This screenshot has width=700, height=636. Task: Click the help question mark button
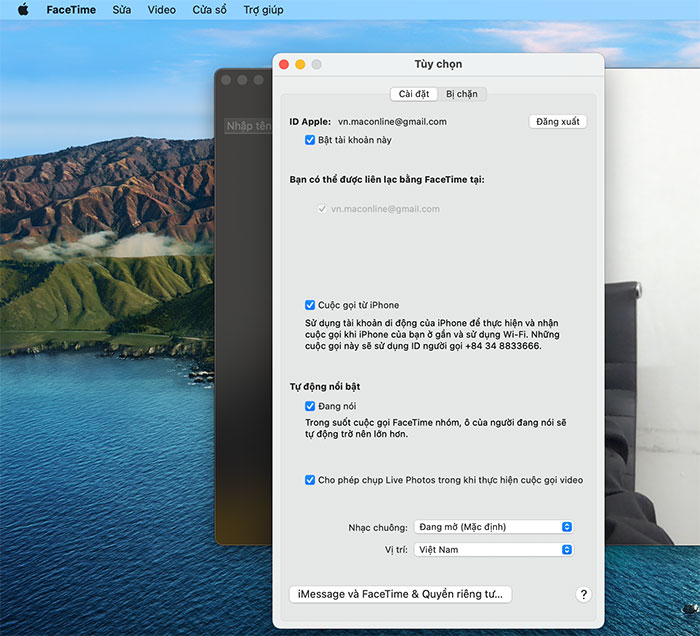pyautogui.click(x=583, y=594)
